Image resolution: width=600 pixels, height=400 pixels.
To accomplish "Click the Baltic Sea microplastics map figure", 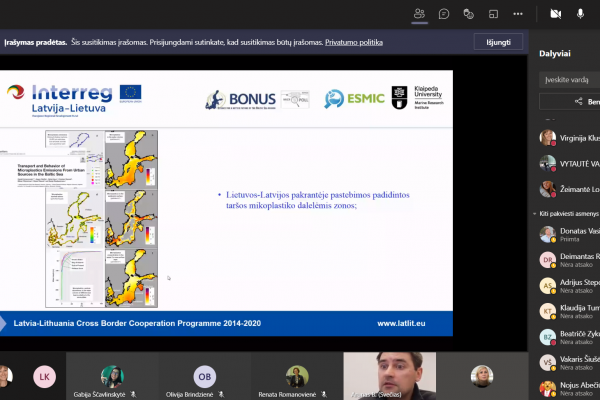I will point(101,219).
